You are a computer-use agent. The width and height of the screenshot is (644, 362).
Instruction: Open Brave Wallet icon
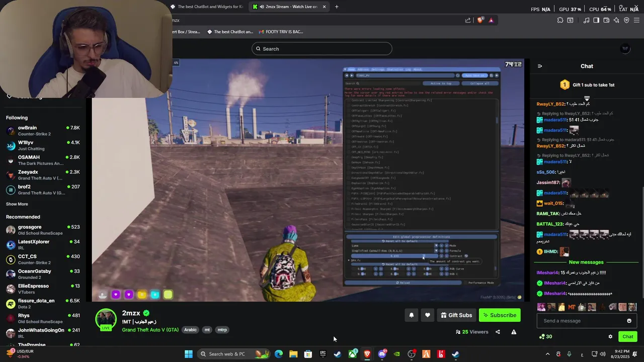pyautogui.click(x=606, y=20)
